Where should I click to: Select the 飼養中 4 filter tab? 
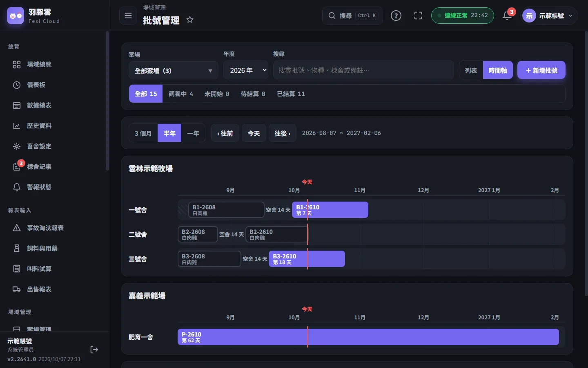point(180,94)
